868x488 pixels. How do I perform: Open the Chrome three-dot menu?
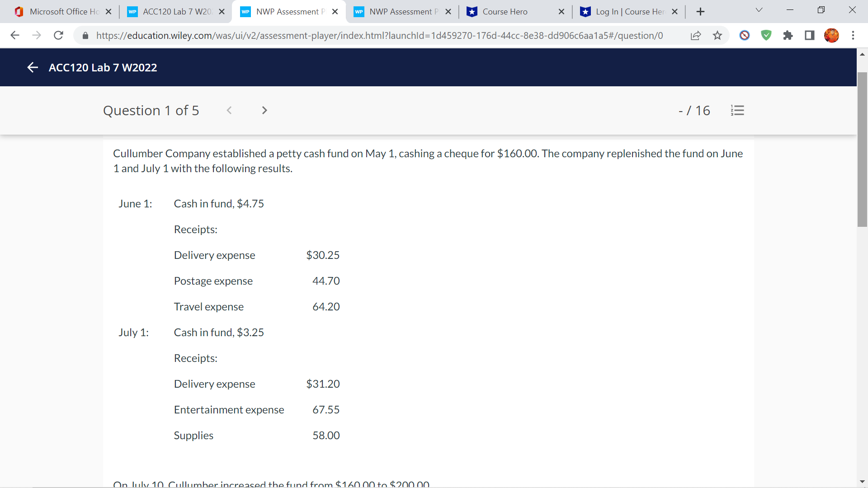point(854,35)
